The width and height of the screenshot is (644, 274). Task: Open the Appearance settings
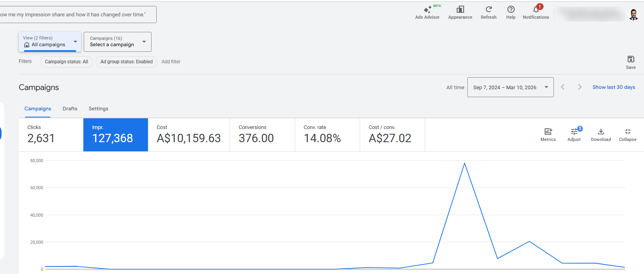tap(460, 12)
